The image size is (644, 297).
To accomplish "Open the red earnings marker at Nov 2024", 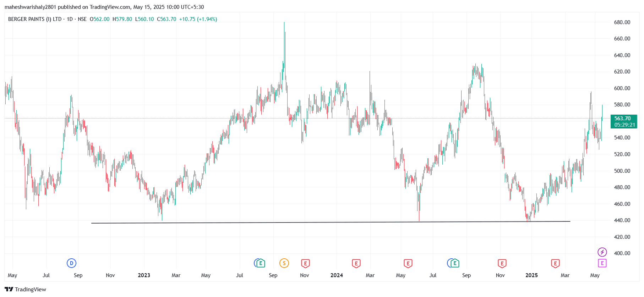I will pos(502,264).
